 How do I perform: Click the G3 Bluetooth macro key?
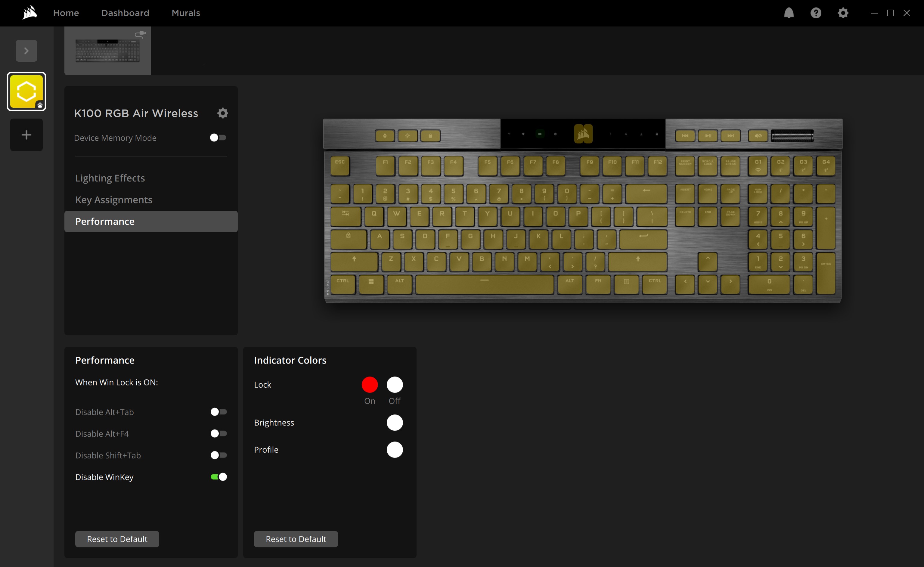point(803,166)
